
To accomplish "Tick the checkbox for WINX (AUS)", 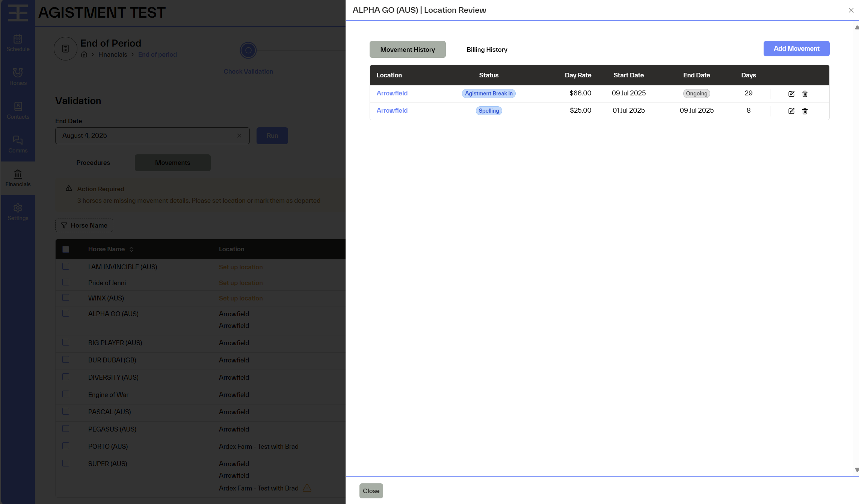I will click(66, 298).
